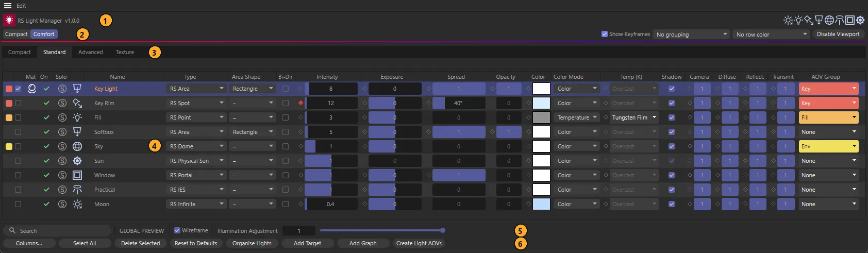Click the red Key Rim intensity keyframe diamond

point(301,103)
